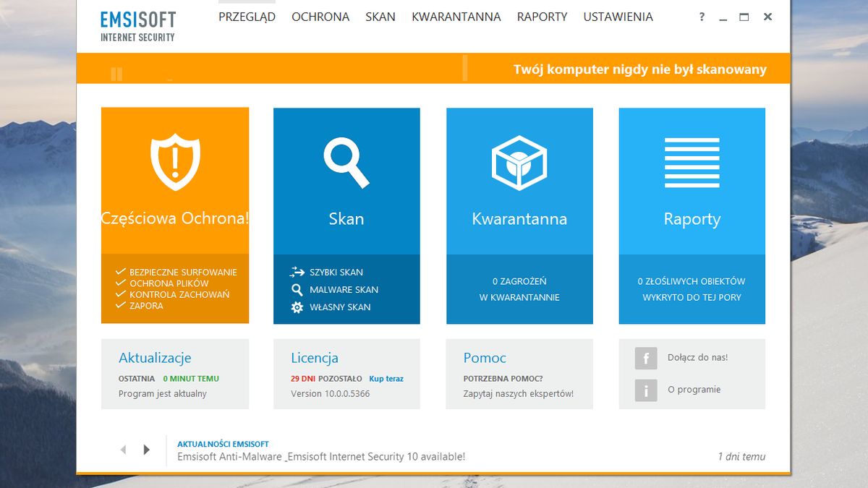The height and width of the screenshot is (488, 868).
Task: Click 29 dni pozostało text
Action: (x=326, y=379)
